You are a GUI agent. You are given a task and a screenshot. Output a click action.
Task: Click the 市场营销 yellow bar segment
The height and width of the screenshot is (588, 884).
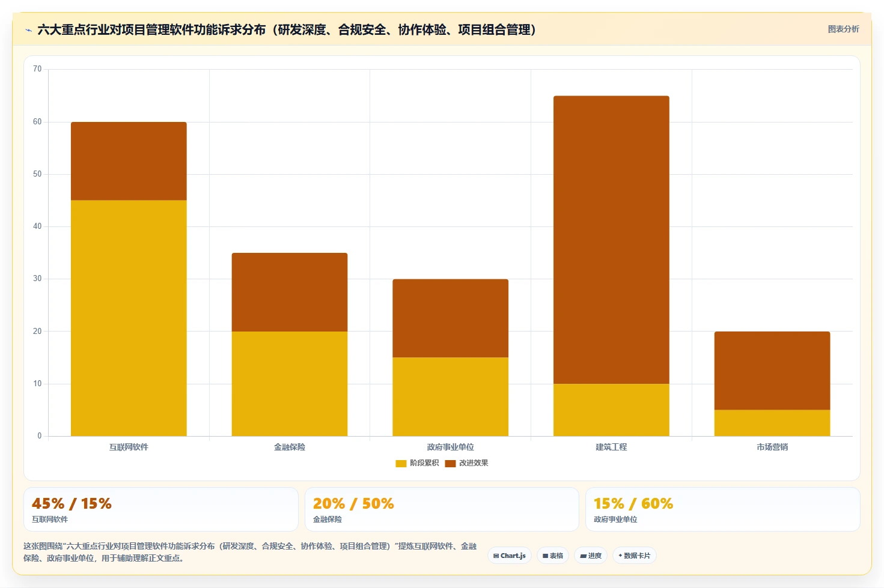pos(772,423)
